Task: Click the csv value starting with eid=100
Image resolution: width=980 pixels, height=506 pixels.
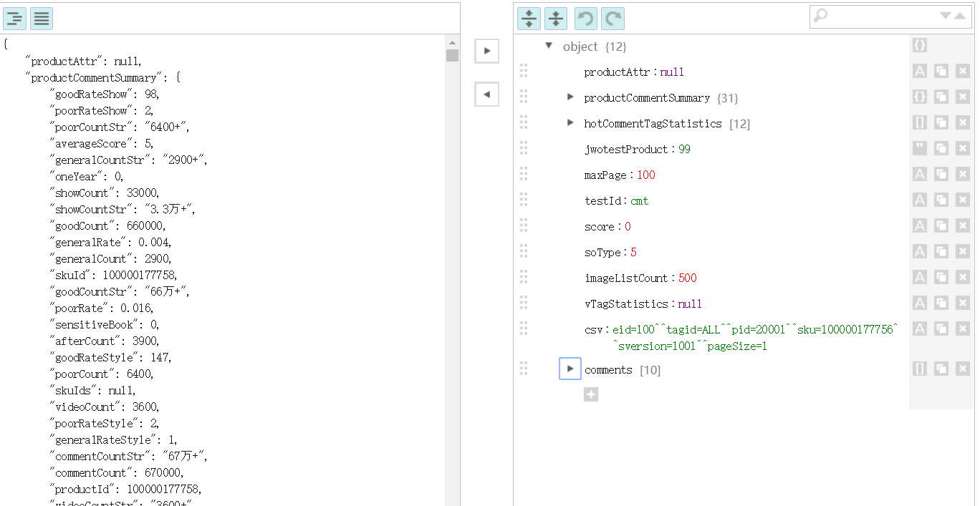Action: pyautogui.click(x=755, y=338)
